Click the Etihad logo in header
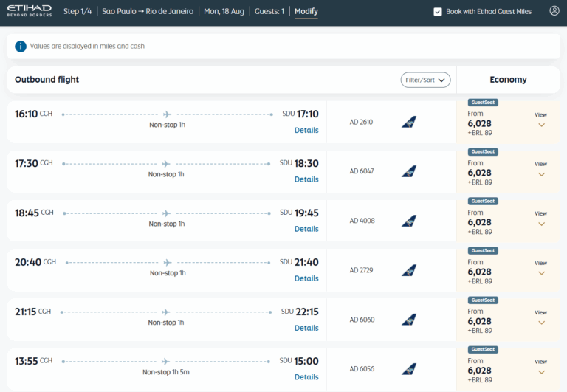567x392 pixels. (x=30, y=11)
